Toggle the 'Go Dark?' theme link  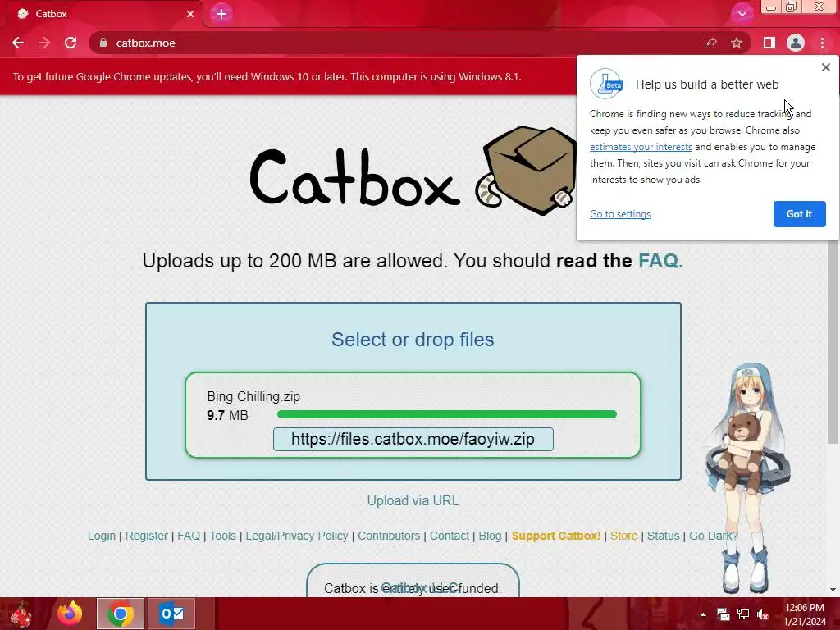pos(714,536)
